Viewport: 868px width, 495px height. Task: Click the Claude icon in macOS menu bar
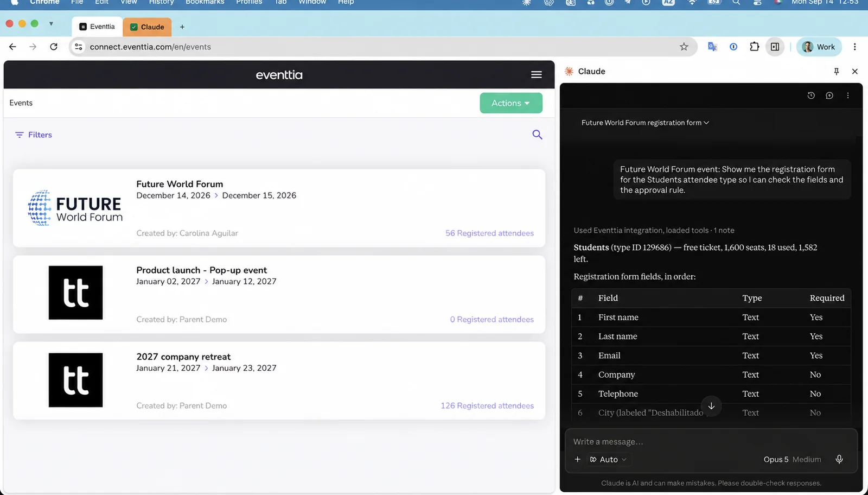coord(526,2)
